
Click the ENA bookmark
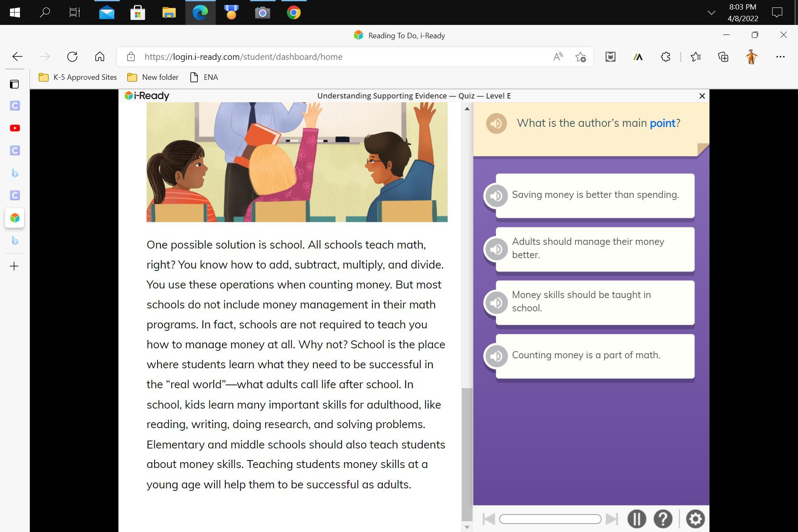tap(204, 77)
